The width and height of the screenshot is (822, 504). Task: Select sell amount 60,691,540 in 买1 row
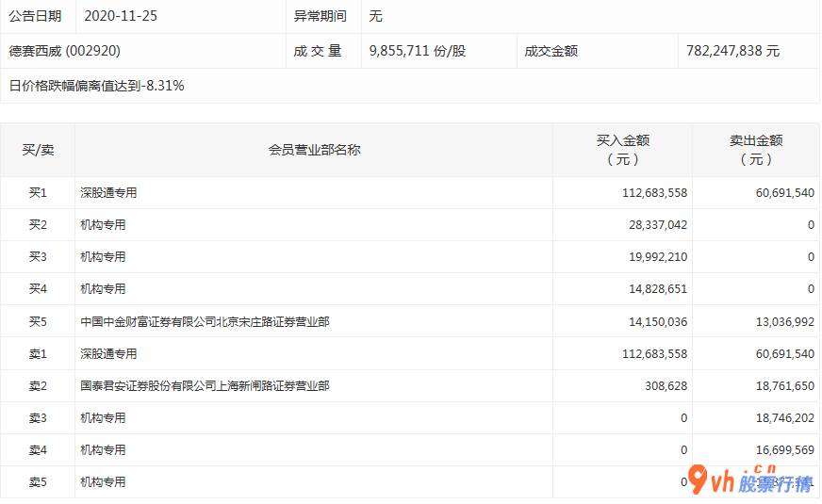[785, 193]
